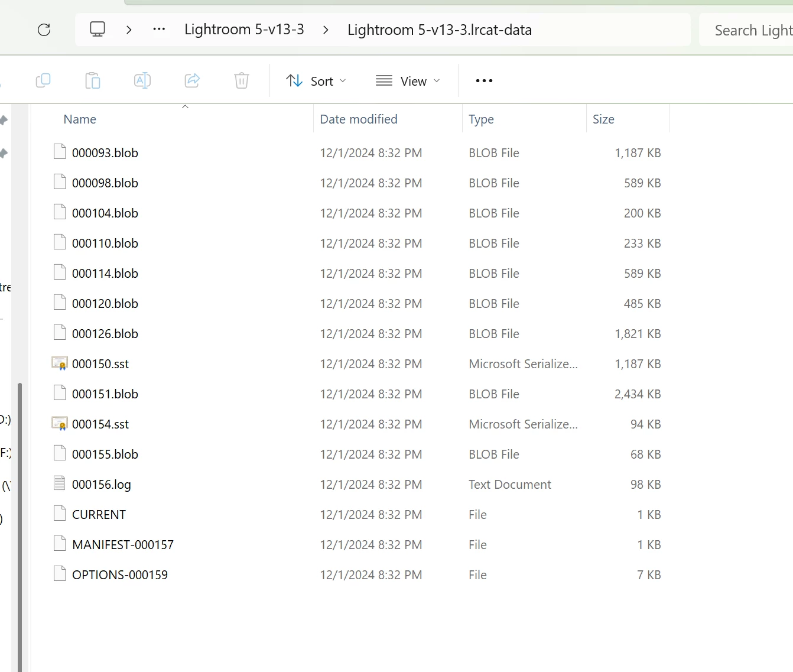The image size is (793, 672).
Task: Click the Lightroom 5-v13-3.lrcat-data breadcrumb
Action: point(440,30)
